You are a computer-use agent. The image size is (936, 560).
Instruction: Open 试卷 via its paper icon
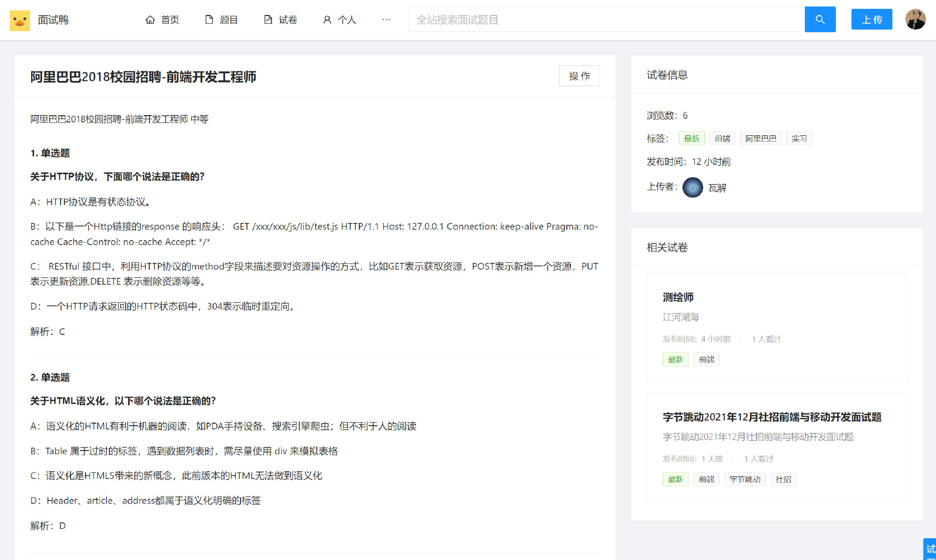(268, 19)
